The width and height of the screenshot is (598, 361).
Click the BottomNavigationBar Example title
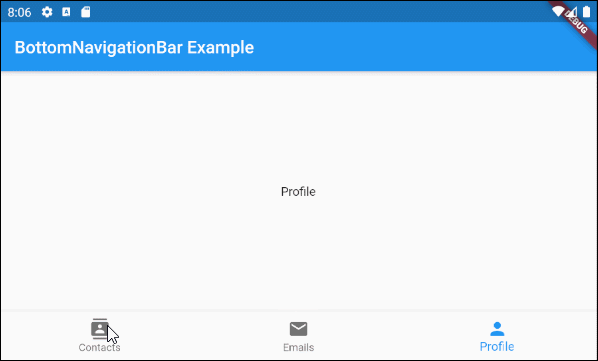(x=134, y=48)
